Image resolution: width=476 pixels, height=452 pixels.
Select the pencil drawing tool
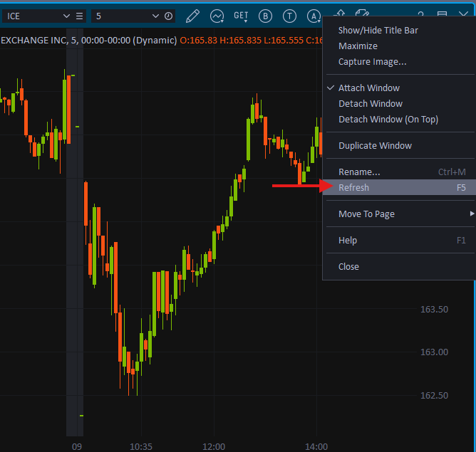click(192, 16)
